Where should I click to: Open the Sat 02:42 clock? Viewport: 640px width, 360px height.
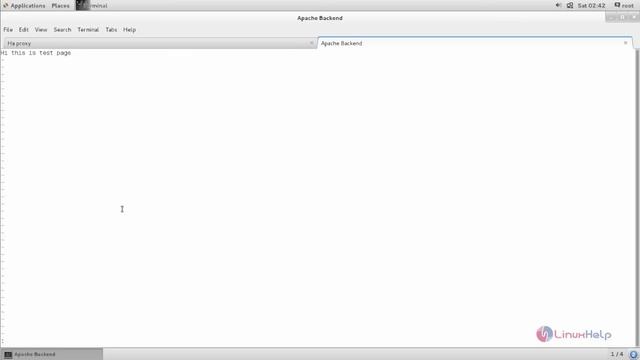click(591, 6)
